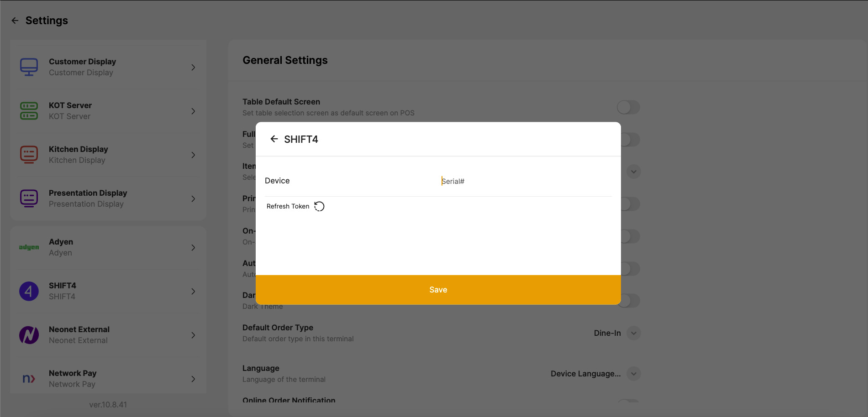Open Kitchen Display via its chevron
This screenshot has width=868, height=417.
(x=193, y=155)
